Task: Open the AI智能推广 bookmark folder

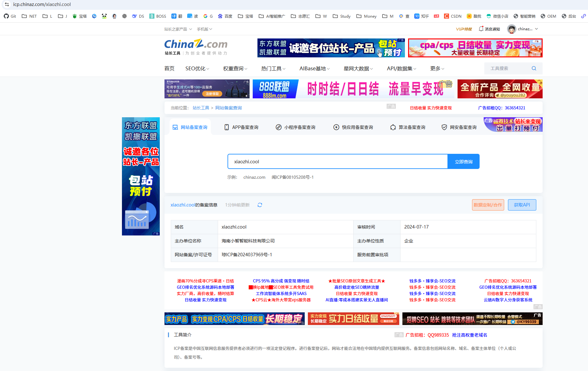Action: [x=272, y=16]
